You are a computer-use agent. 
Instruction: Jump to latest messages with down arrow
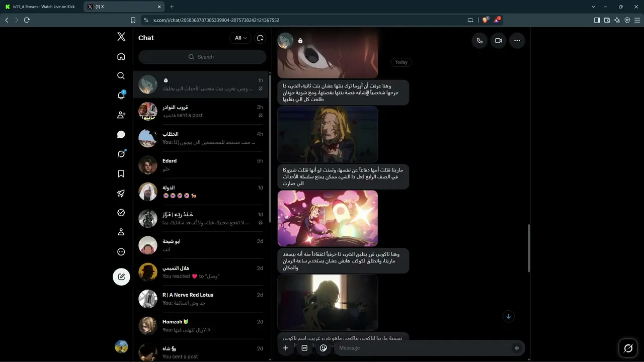tap(508, 316)
